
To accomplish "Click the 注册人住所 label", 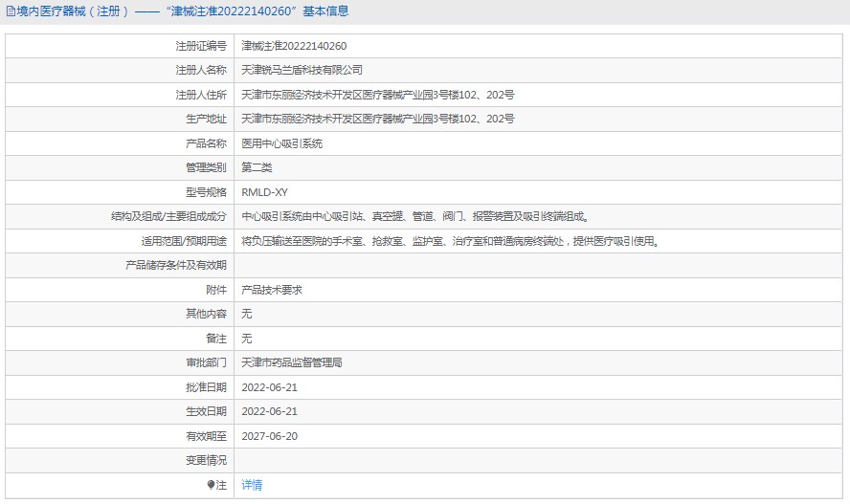I will tap(201, 95).
